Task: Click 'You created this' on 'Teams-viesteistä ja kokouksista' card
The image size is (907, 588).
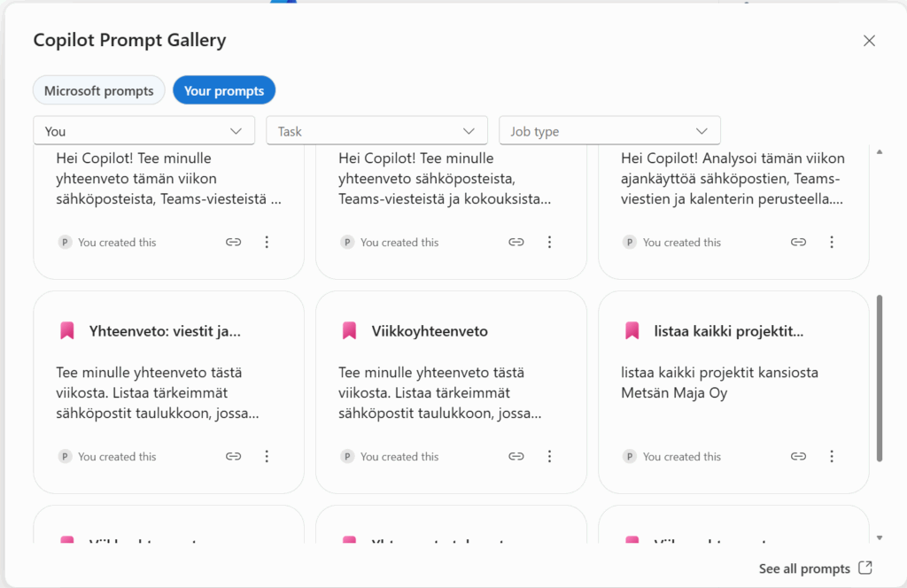Action: [x=399, y=242]
